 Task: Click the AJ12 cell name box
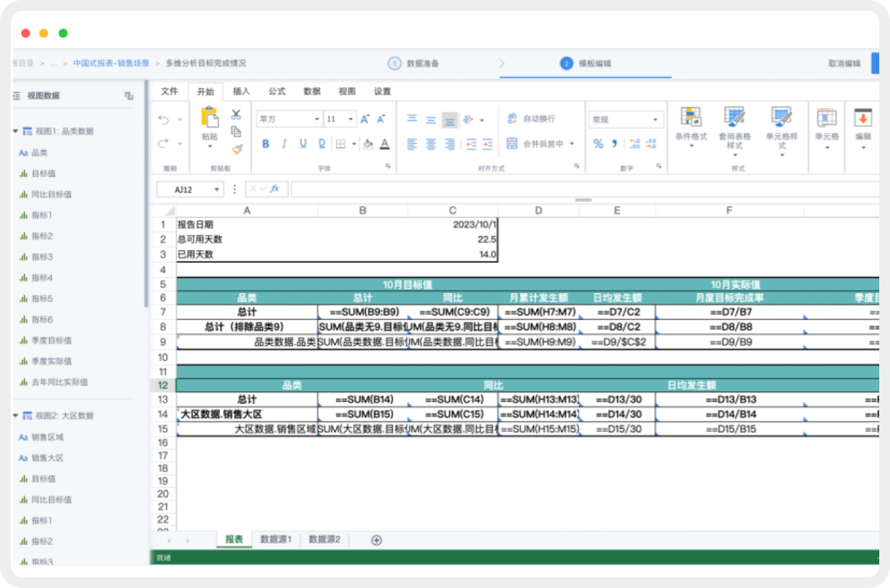pyautogui.click(x=189, y=189)
